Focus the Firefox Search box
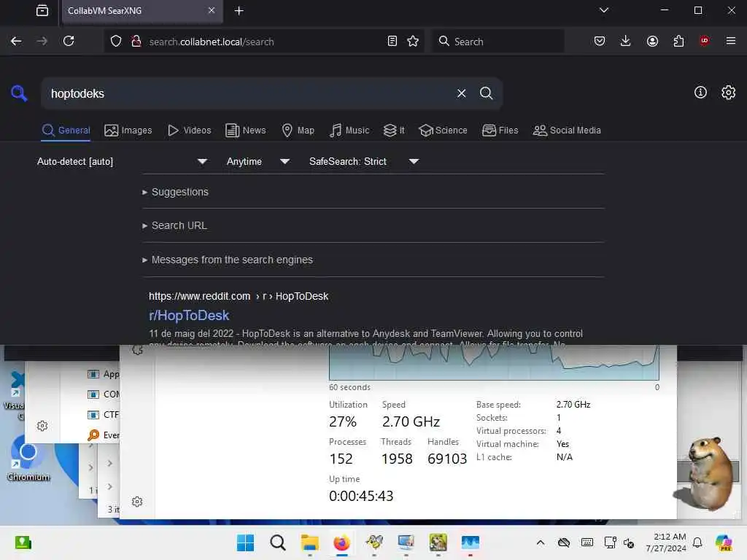The image size is (747, 560). (498, 42)
